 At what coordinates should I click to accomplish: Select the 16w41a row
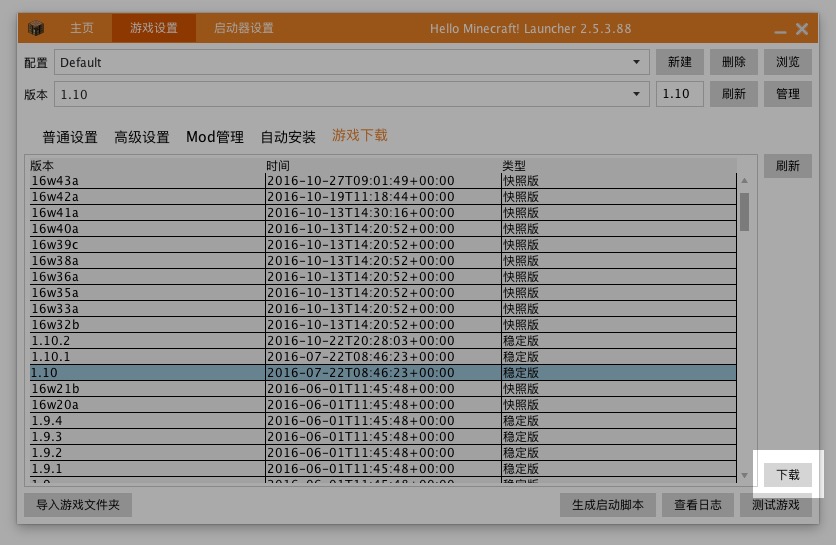click(383, 212)
